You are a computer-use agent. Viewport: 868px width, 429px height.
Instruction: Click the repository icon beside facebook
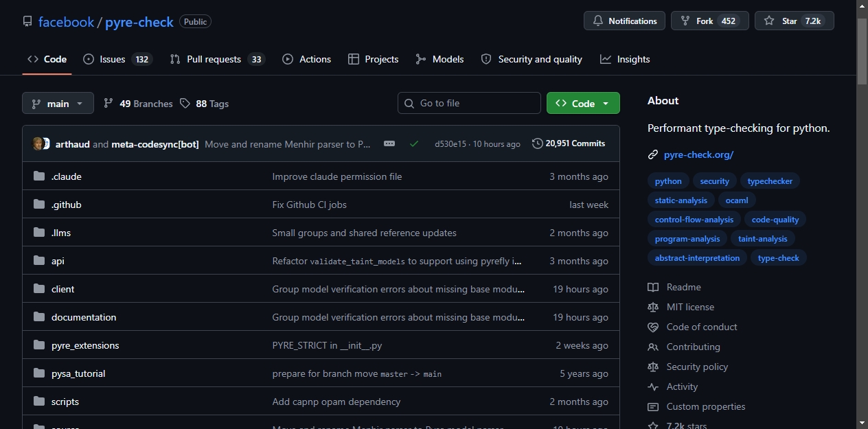point(27,21)
